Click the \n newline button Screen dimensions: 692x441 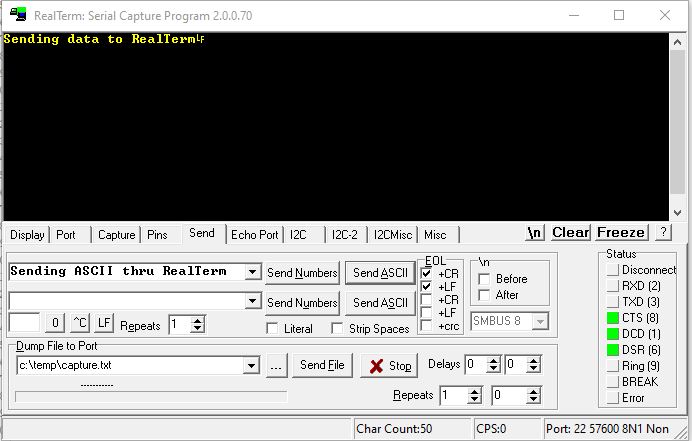[x=535, y=233]
